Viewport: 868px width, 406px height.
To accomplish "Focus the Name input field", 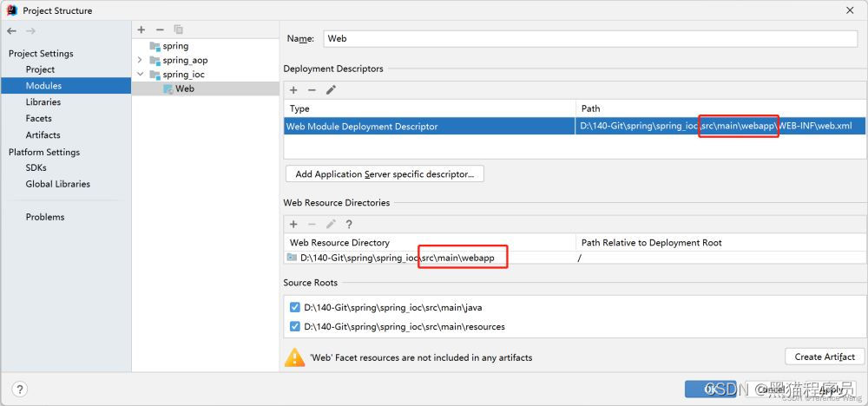I will pyautogui.click(x=590, y=39).
